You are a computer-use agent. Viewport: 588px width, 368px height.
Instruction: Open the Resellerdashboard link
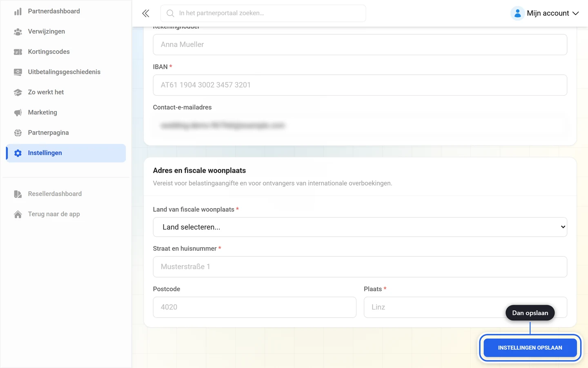[x=66, y=194]
